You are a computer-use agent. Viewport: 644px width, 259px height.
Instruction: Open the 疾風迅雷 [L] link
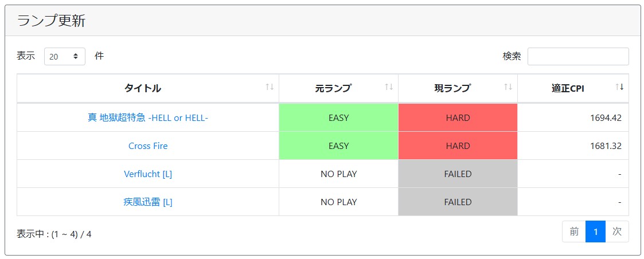[148, 202]
